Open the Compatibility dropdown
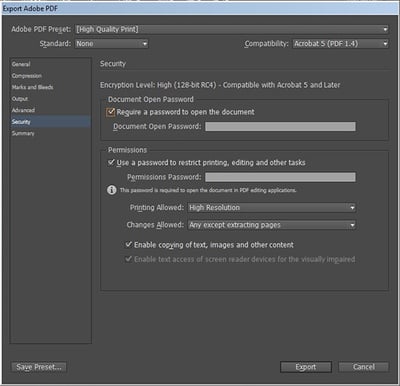Screen dimensions: 400x386 pos(341,44)
